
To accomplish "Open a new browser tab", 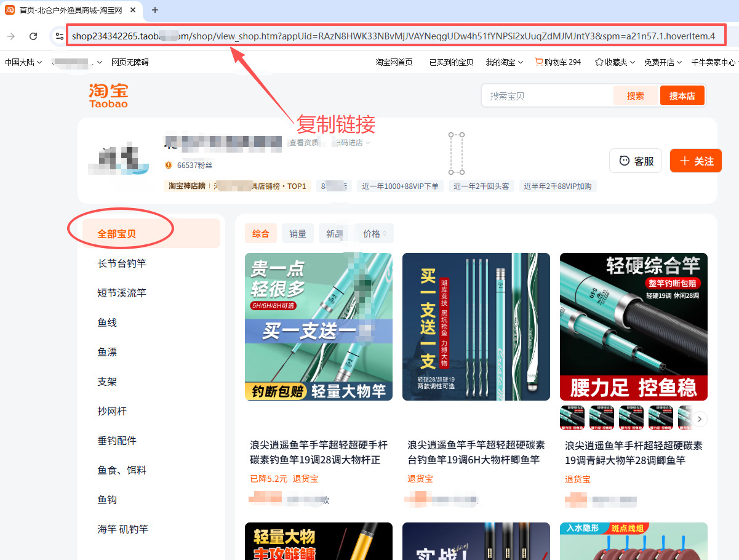I will click(x=155, y=10).
